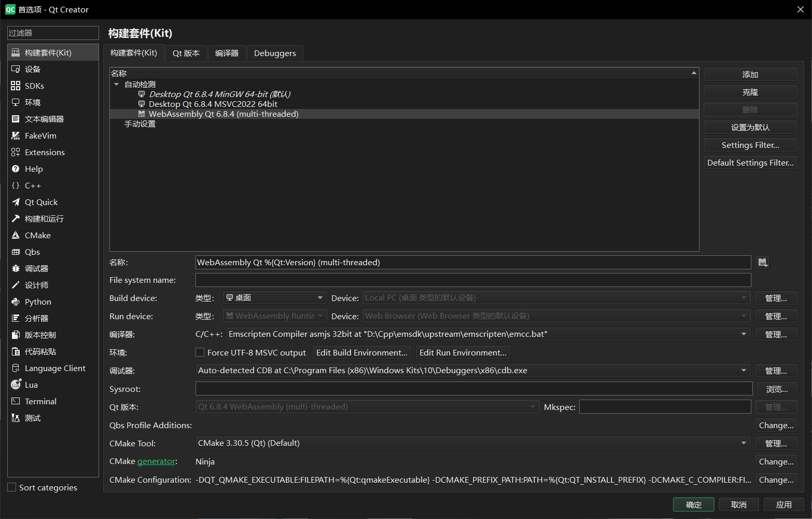Open the CMake Tool dropdown
Viewport: 812px width, 519px height.
(x=744, y=443)
